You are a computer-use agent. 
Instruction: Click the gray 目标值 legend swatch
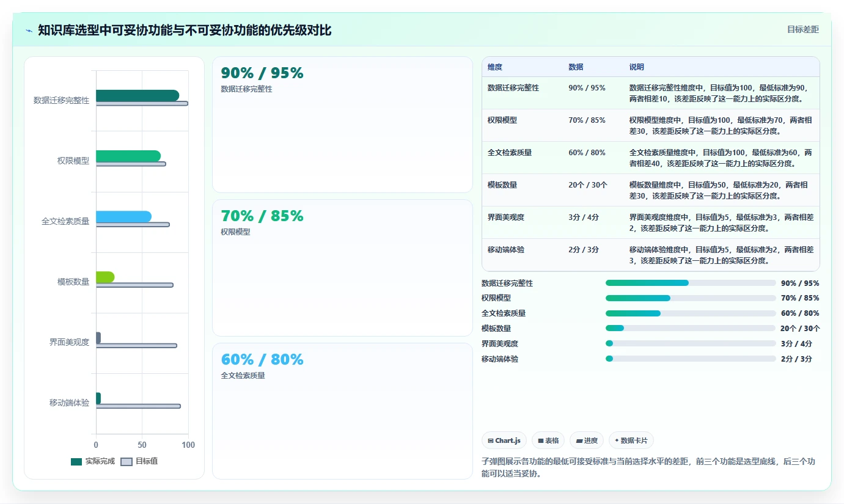pyautogui.click(x=127, y=462)
